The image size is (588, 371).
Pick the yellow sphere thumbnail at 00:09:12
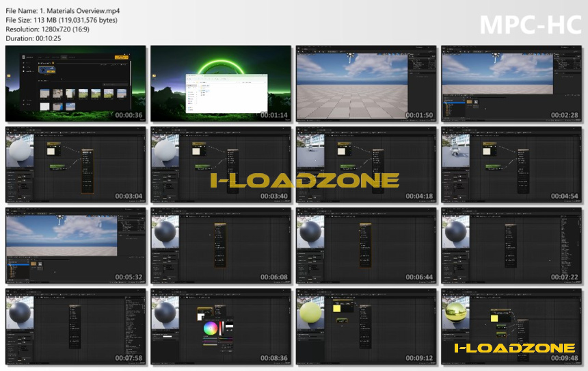[366, 327]
